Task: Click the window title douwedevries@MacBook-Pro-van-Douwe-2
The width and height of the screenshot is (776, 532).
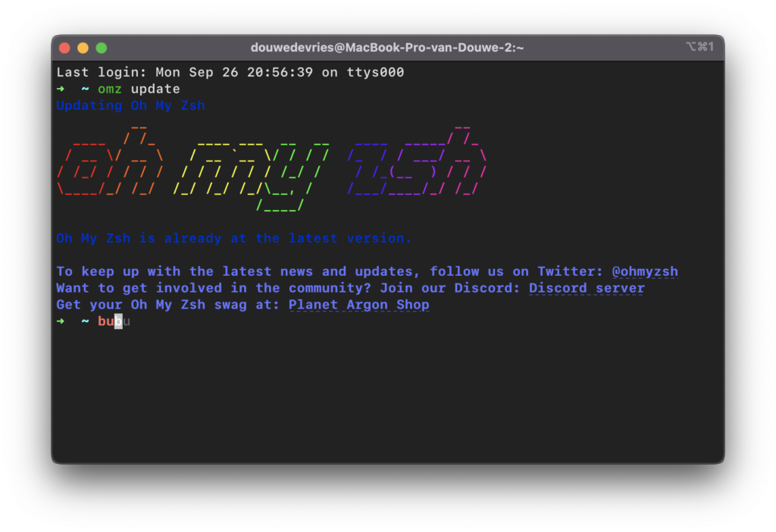Action: (x=387, y=48)
